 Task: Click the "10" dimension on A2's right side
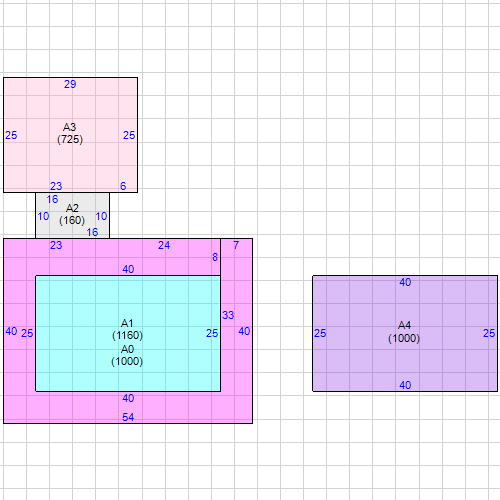click(101, 216)
